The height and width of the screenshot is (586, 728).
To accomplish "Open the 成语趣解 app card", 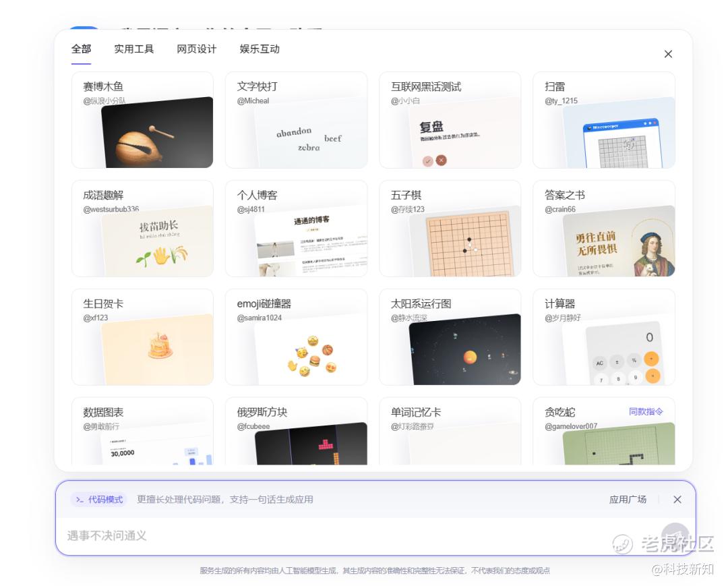I will [142, 229].
